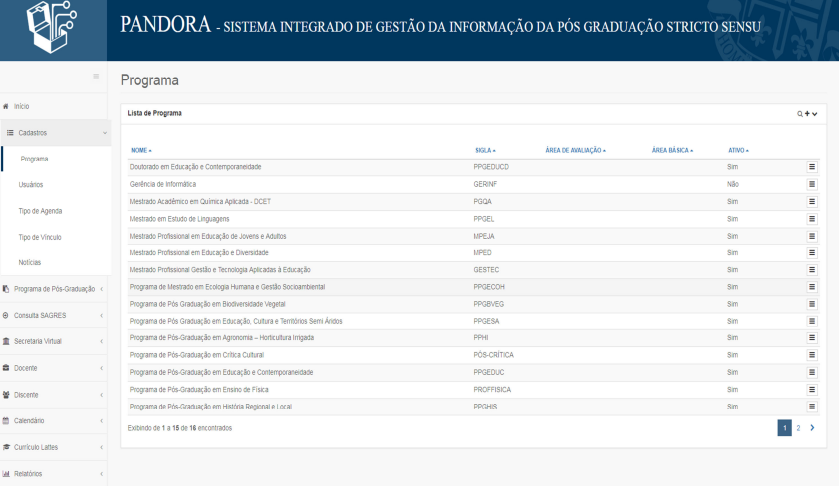
Task: Expand Secretaria Virtual sidebar menu
Action: coord(54,341)
